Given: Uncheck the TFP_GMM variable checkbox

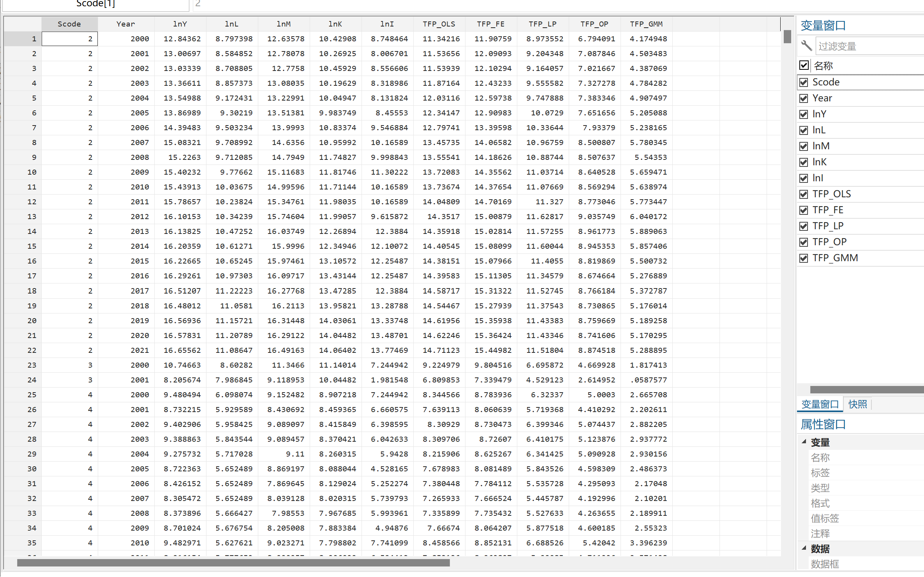Looking at the screenshot, I should pos(804,258).
